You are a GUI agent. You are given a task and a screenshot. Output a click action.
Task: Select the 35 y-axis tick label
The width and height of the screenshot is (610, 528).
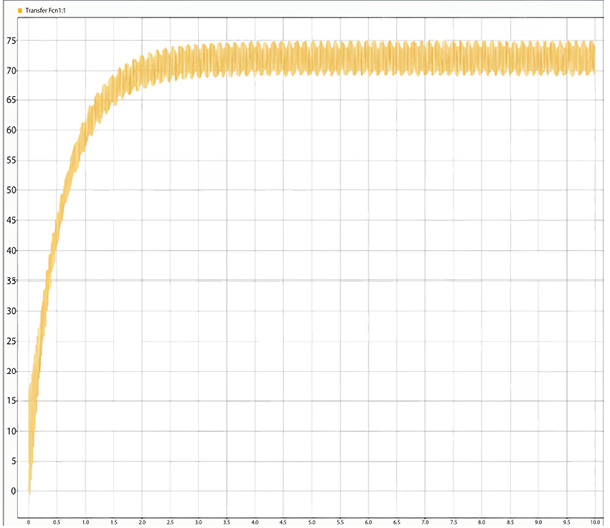point(12,281)
